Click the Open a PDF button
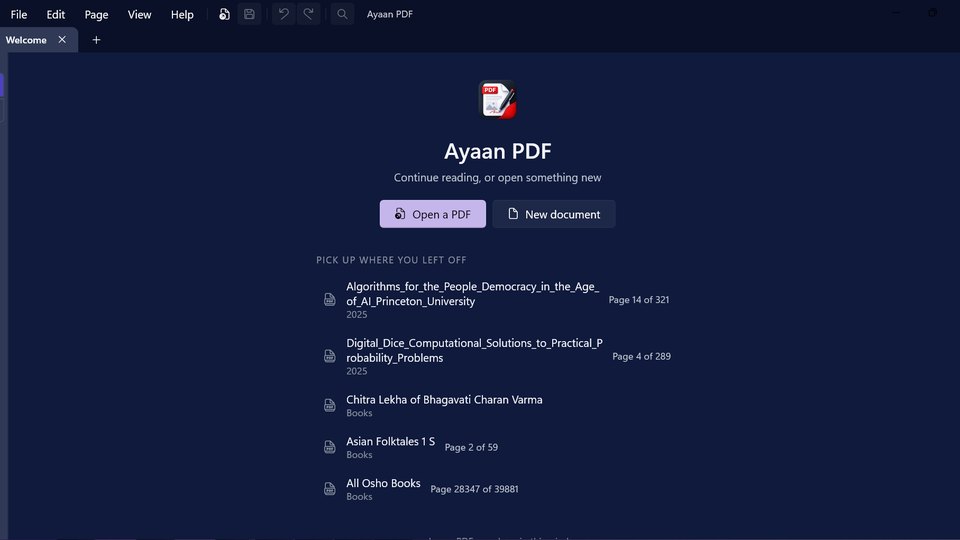 click(433, 214)
